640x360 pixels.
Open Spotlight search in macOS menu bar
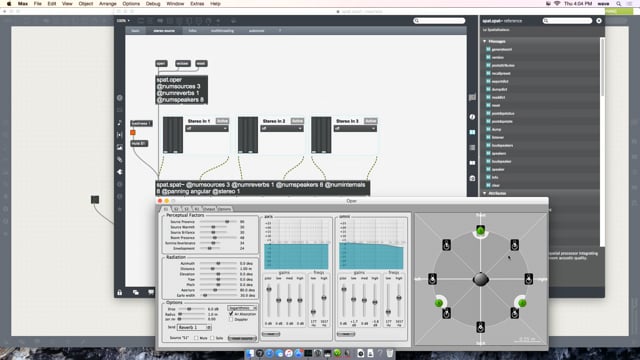click(x=619, y=4)
